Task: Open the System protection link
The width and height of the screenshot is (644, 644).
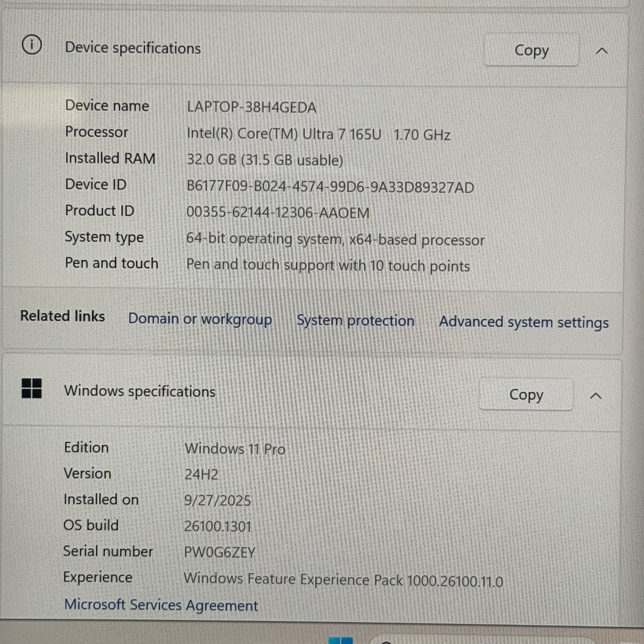Action: coord(356,320)
